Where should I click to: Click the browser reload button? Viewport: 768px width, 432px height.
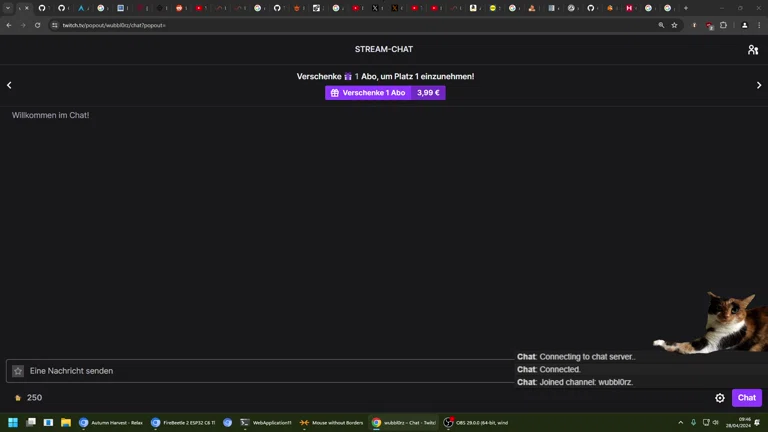click(37, 25)
